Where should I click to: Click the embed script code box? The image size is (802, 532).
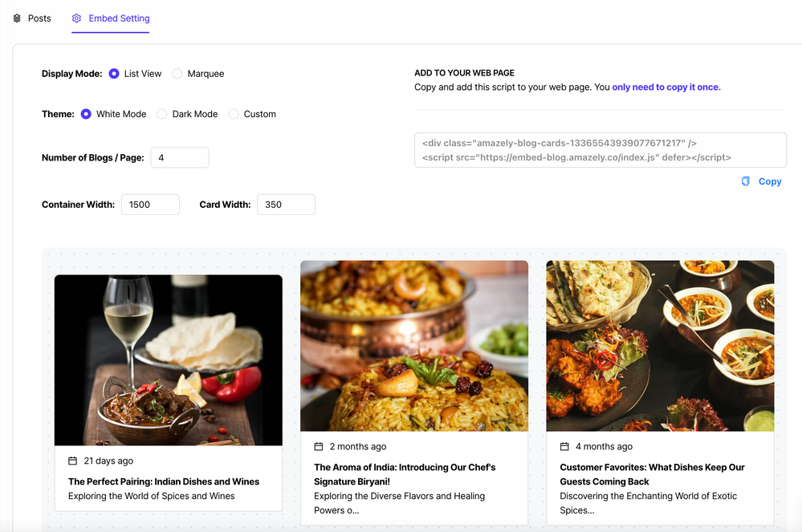point(600,150)
